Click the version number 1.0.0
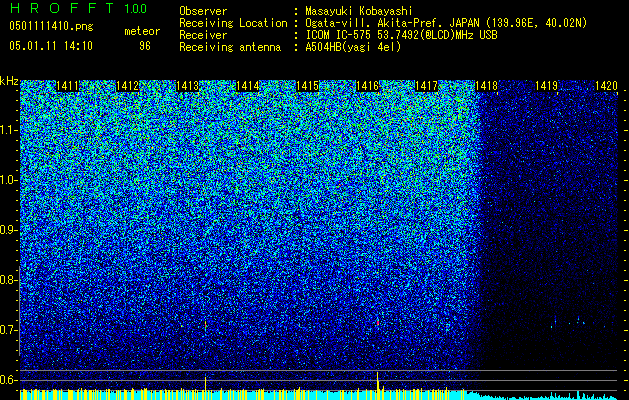Image resolution: width=629 pixels, height=400 pixels. click(135, 8)
